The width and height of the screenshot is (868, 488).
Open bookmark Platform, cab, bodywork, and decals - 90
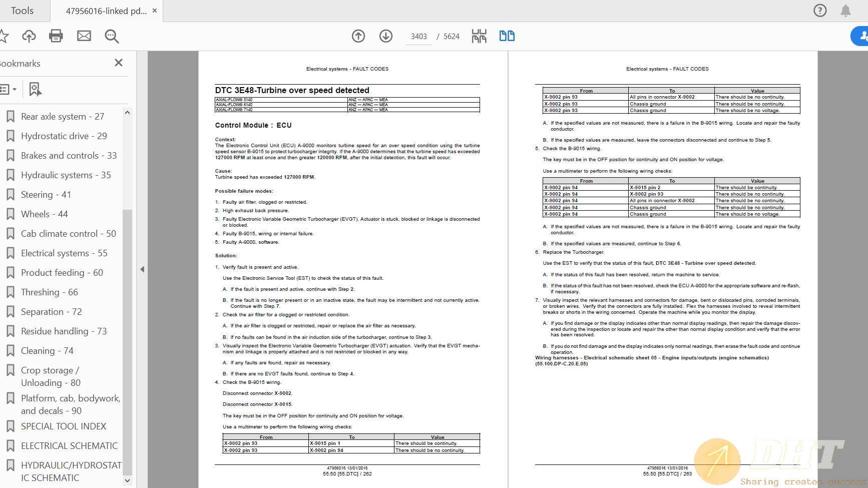(71, 404)
